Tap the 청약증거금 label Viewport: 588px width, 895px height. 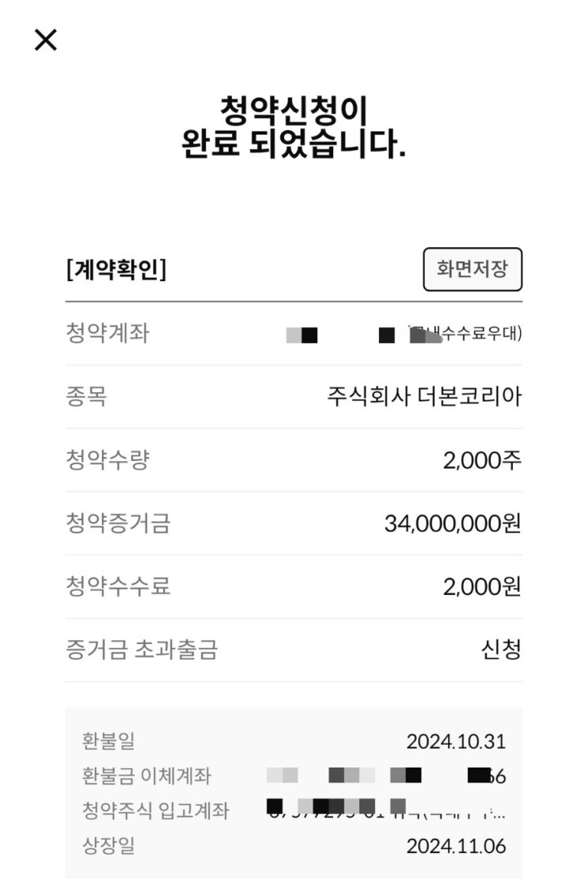[118, 523]
